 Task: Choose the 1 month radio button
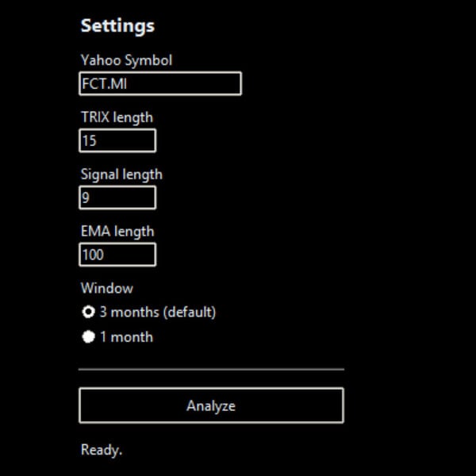[89, 337]
